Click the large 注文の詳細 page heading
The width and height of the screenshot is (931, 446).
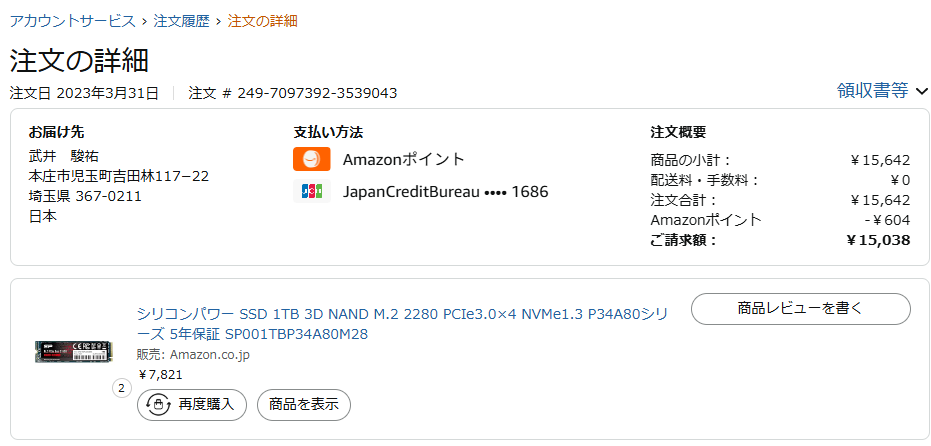(79, 60)
